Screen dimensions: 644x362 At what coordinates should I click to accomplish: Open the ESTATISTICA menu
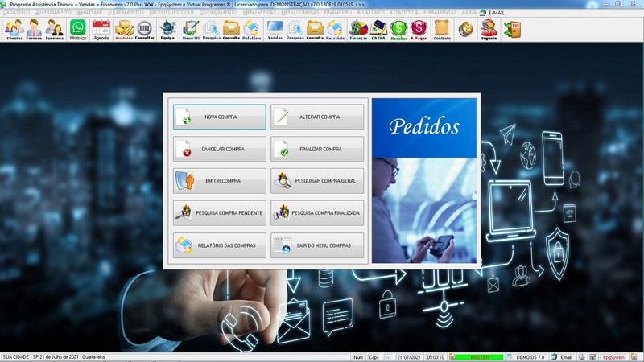tap(404, 13)
